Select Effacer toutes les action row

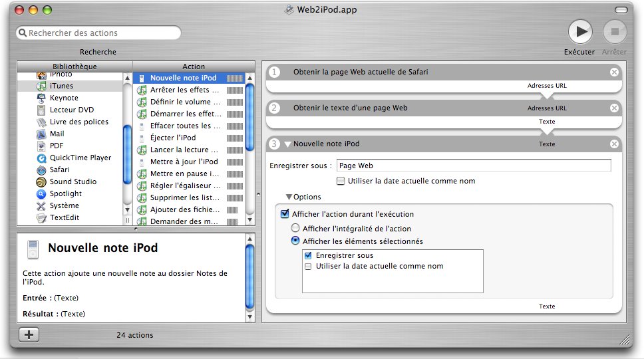190,126
